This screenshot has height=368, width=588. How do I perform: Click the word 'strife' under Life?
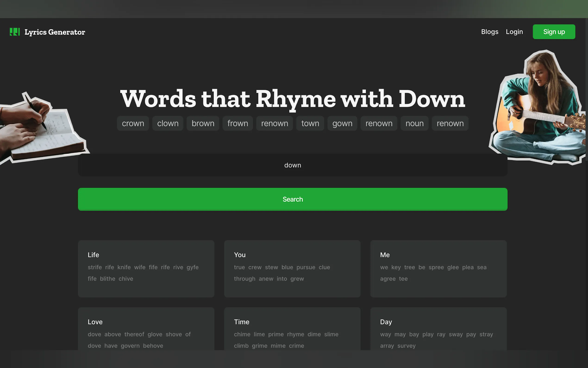point(94,267)
